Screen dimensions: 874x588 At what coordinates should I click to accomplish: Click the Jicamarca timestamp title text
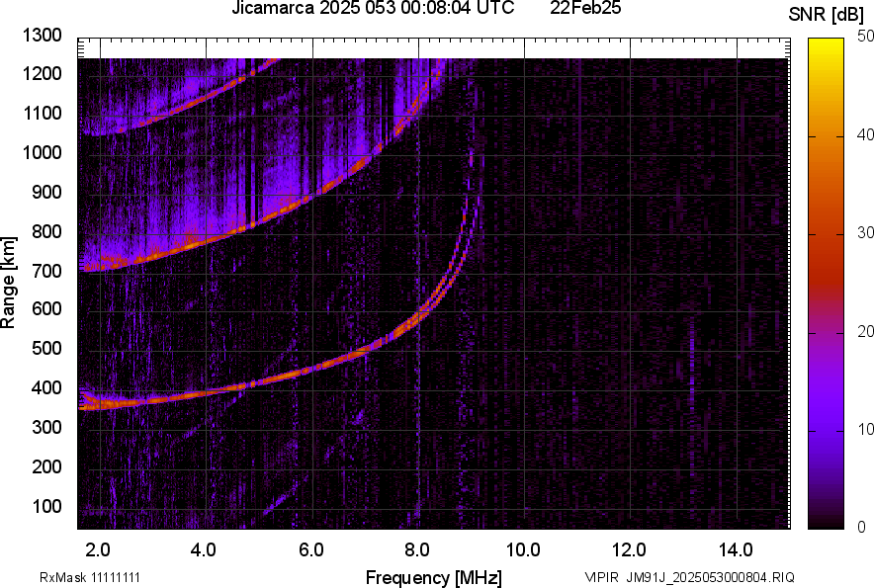(x=373, y=9)
